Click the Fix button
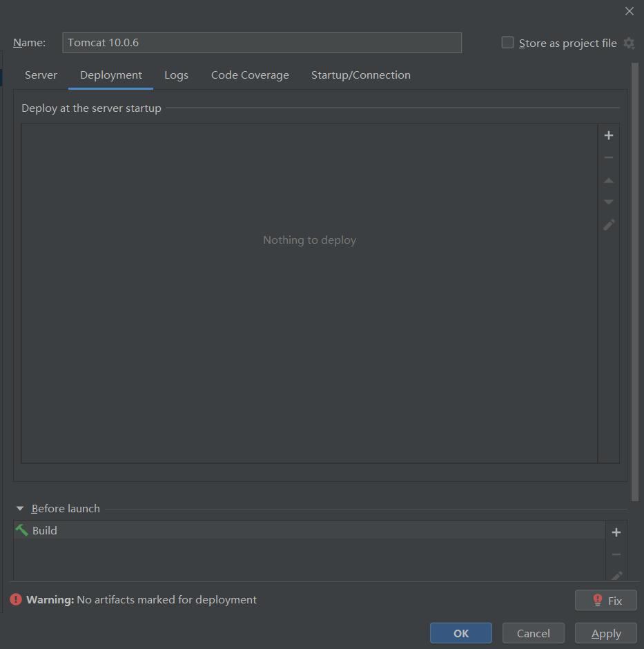 606,600
